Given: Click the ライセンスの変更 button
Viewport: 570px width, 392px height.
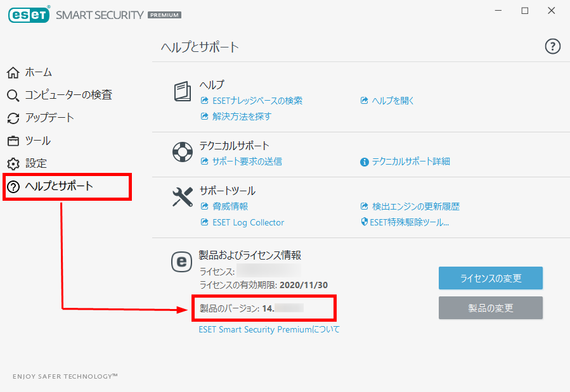Looking at the screenshot, I should pos(490,278).
